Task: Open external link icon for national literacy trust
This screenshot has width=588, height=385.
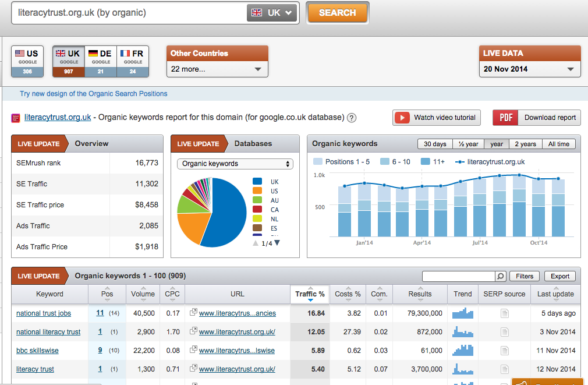Action: 193,331
